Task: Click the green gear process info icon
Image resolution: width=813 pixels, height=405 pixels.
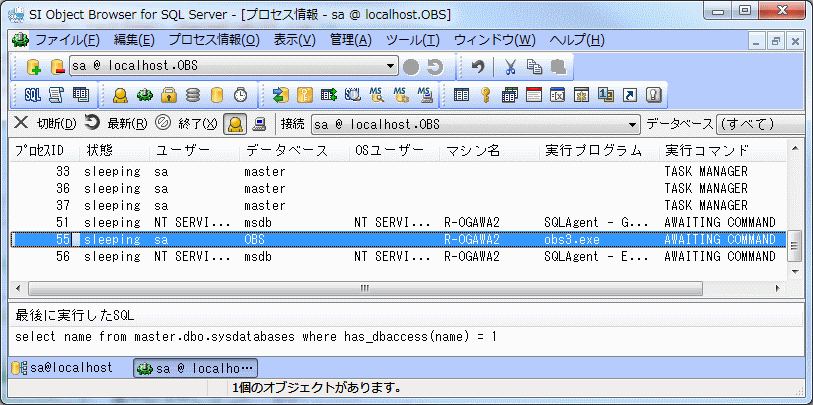Action: [x=144, y=95]
